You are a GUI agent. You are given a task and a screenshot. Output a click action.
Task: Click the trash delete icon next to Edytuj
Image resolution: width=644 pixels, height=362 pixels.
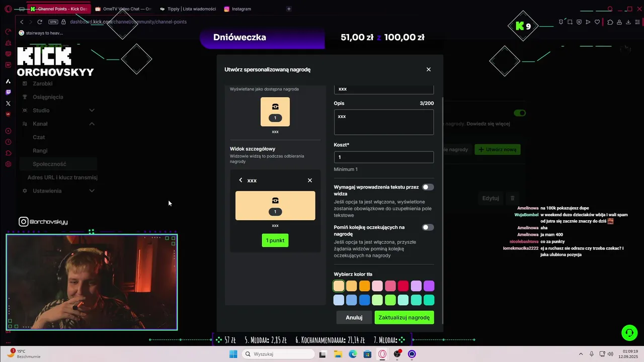click(512, 198)
